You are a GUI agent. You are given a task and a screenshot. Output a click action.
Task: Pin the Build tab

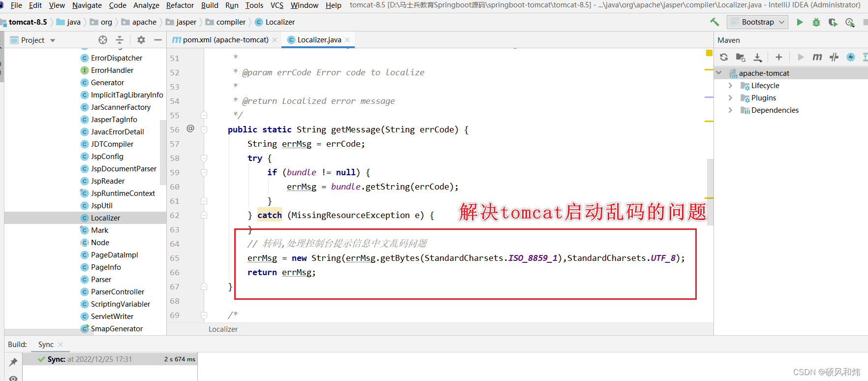13,362
